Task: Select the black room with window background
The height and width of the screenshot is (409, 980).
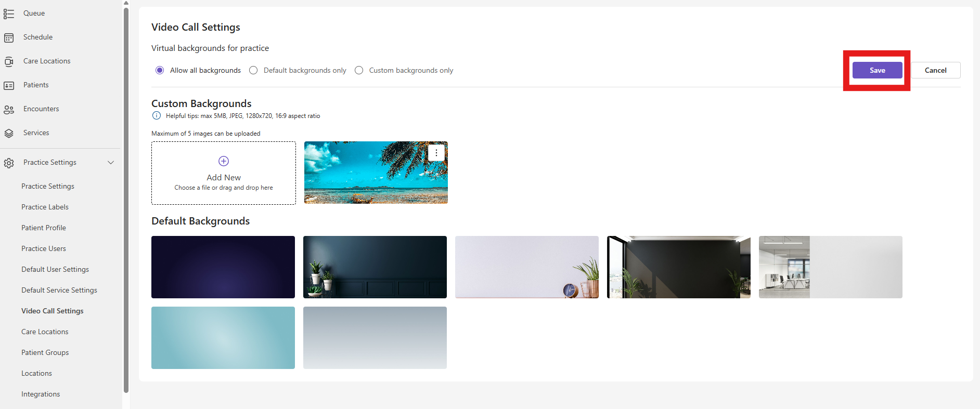Action: tap(679, 267)
